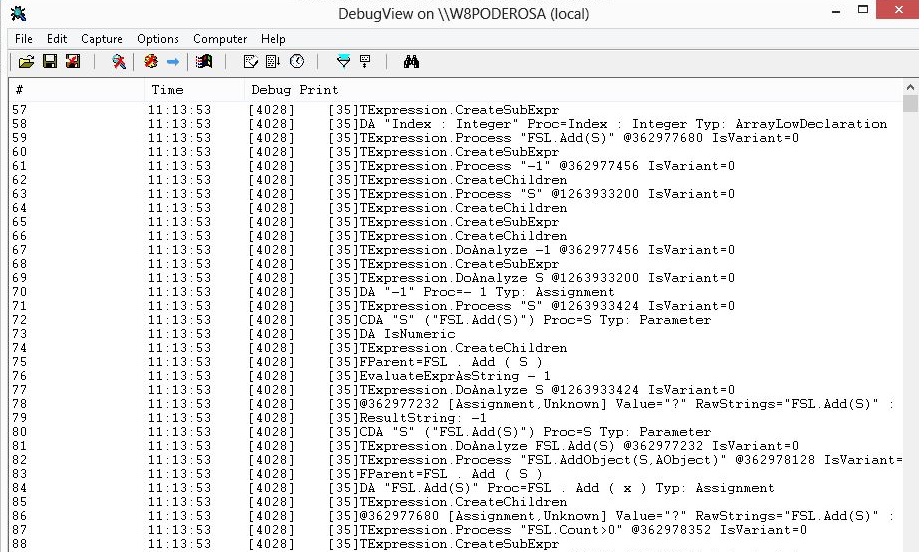Open the Help menu

tap(273, 39)
